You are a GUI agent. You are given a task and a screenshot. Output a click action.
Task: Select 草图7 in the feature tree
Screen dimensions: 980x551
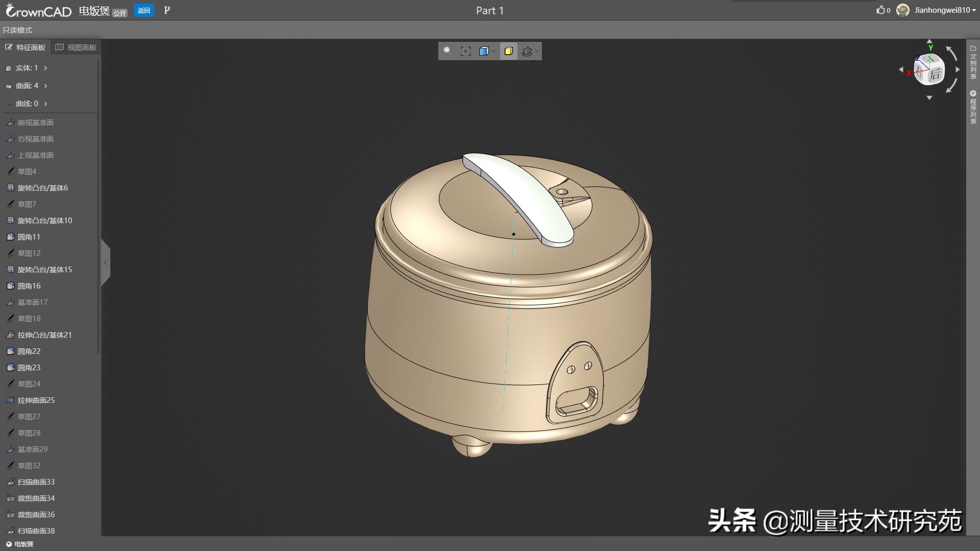click(27, 204)
